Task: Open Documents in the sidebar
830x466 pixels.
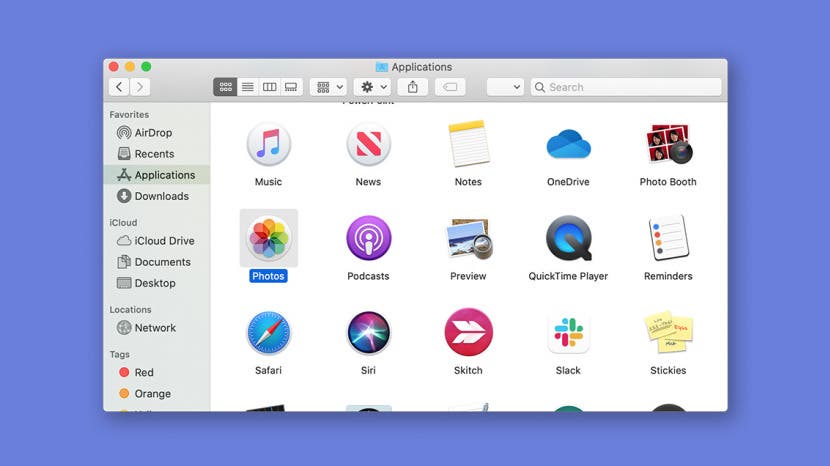Action: click(156, 262)
